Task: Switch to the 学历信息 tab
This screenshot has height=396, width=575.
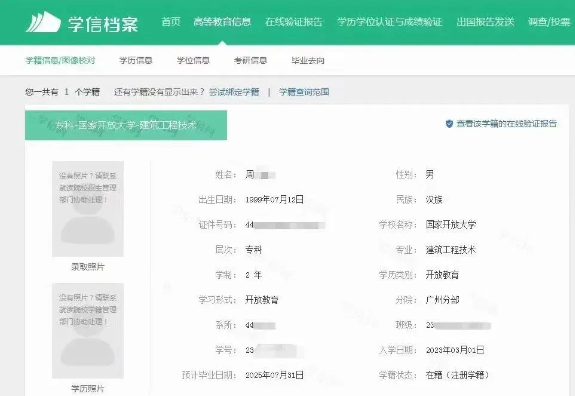Action: tap(136, 60)
